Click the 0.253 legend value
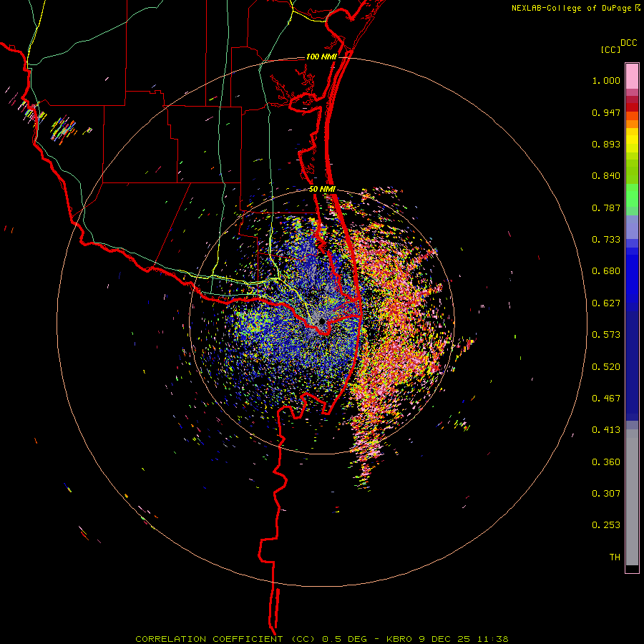Viewport: 644px width, 644px height. pos(606,525)
